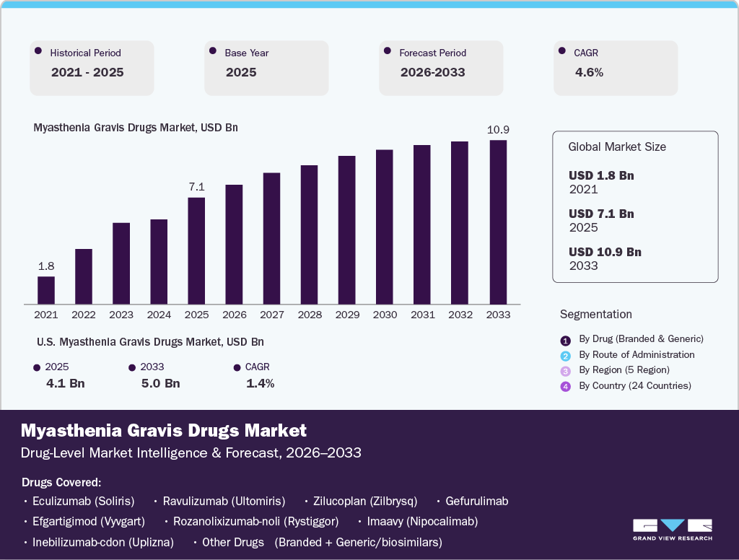Click the 2021 bar in the chart
The width and height of the screenshot is (739, 560).
coord(46,290)
